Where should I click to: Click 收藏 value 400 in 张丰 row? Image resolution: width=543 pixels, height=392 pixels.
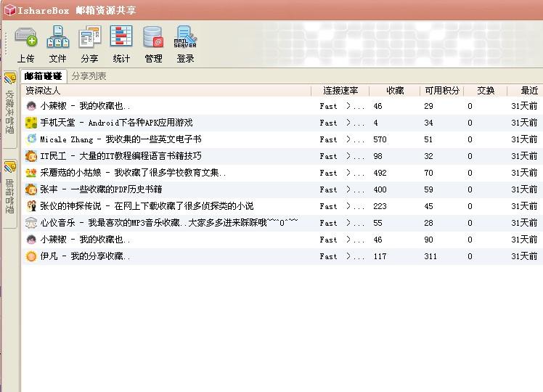380,189
